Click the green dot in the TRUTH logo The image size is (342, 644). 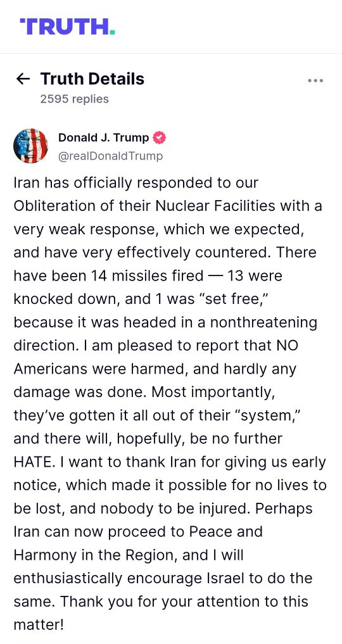pos(113,32)
